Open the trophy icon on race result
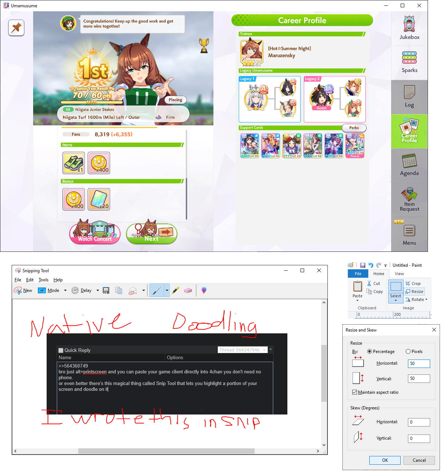 204,46
